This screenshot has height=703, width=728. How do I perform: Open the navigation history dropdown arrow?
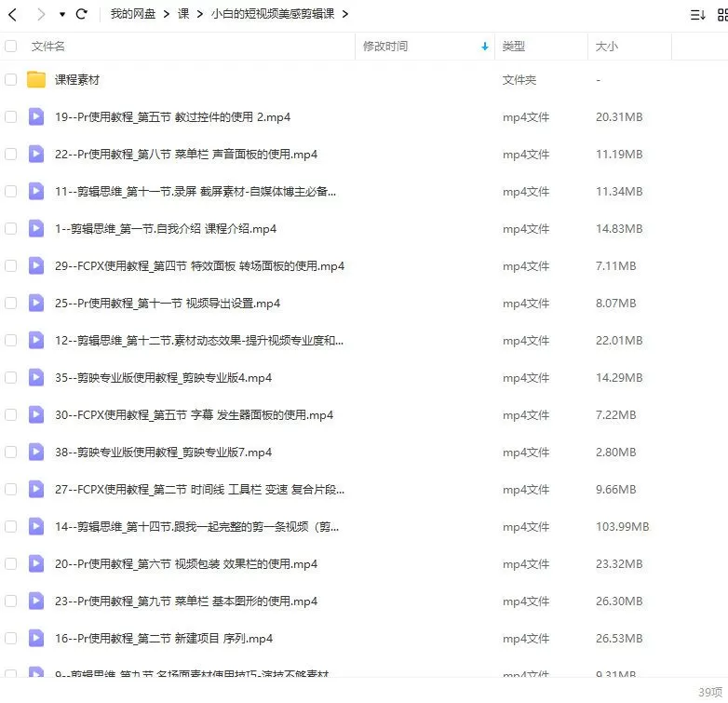61,15
